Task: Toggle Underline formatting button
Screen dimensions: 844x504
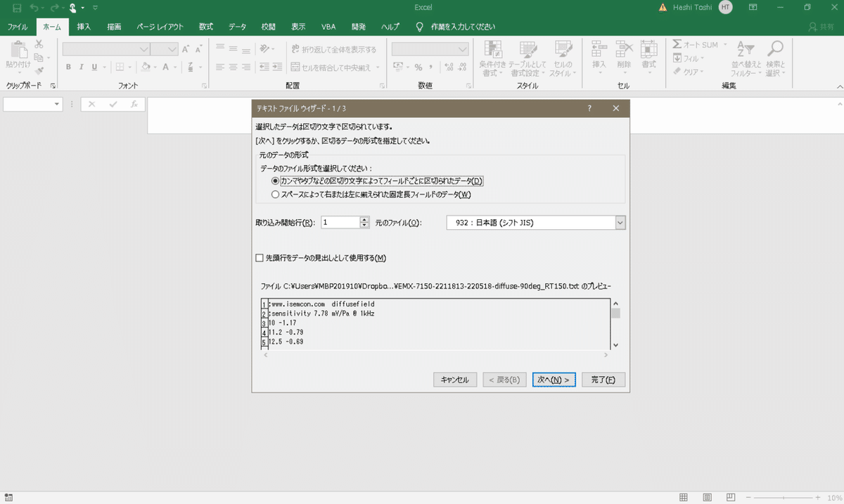Action: (94, 67)
